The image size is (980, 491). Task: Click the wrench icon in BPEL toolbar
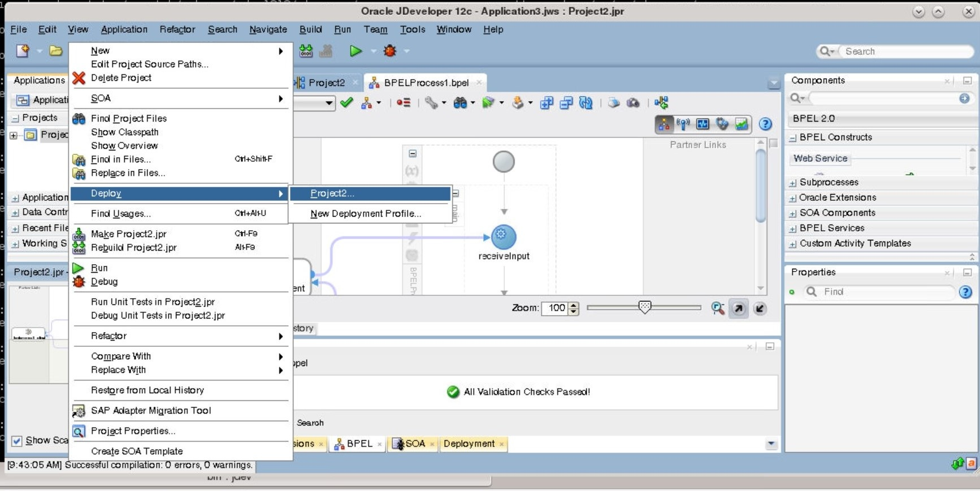coord(431,102)
